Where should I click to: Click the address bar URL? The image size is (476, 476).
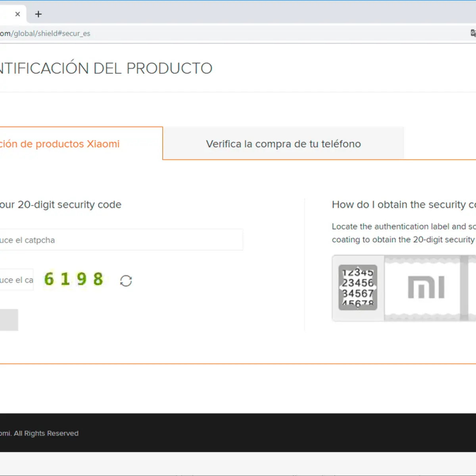(x=45, y=33)
